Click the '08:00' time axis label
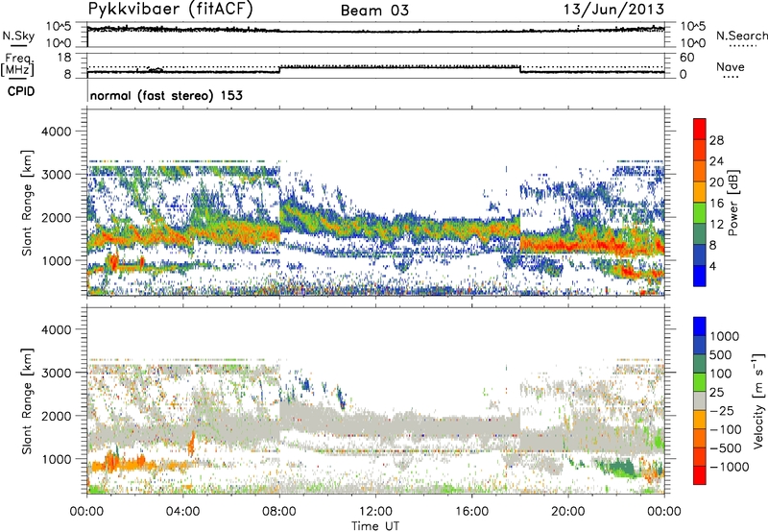Image resolution: width=768 pixels, height=532 pixels. click(x=279, y=512)
